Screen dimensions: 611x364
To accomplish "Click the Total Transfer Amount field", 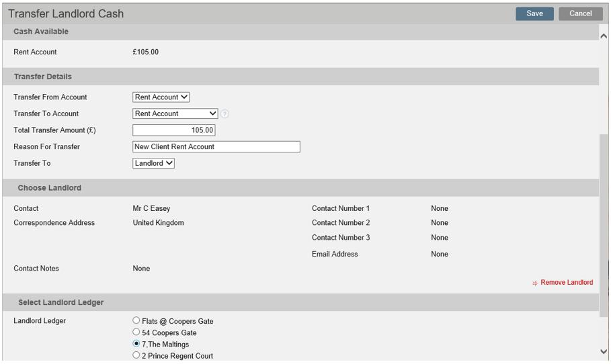I will [x=174, y=130].
